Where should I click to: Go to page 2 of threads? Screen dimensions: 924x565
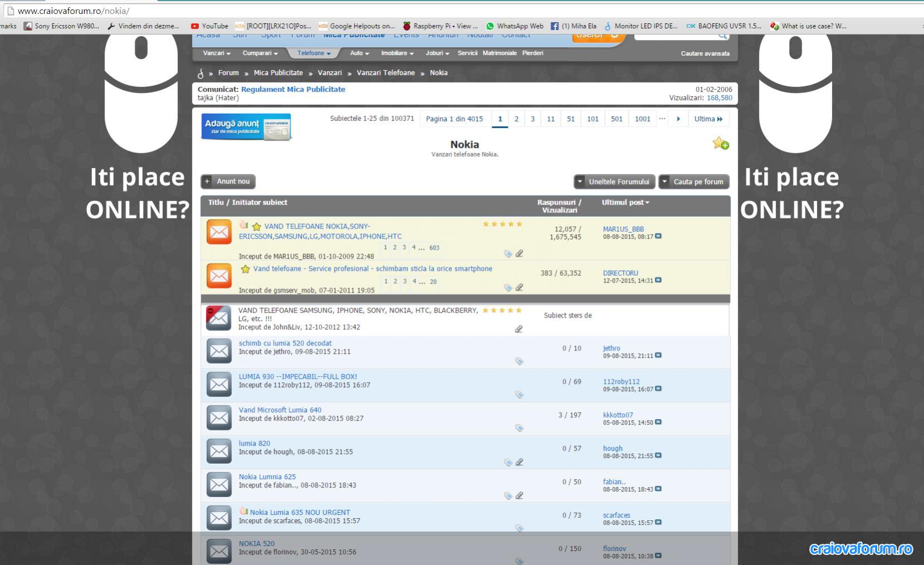coord(517,119)
